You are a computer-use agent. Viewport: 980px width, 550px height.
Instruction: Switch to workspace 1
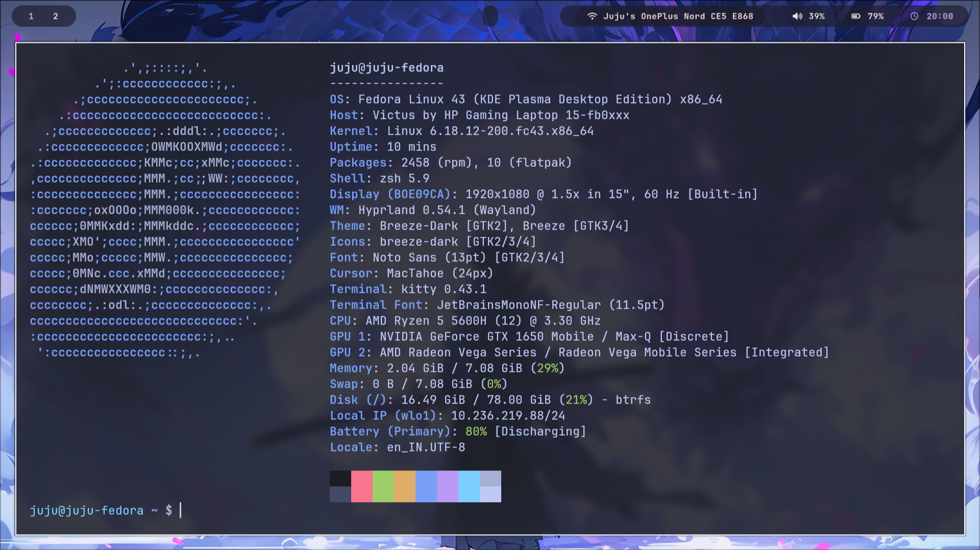31,16
